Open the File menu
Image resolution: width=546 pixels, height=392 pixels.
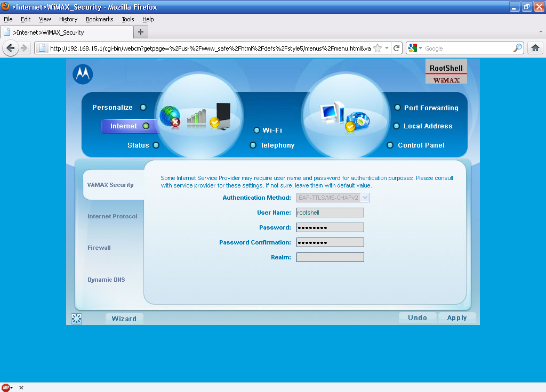click(8, 19)
